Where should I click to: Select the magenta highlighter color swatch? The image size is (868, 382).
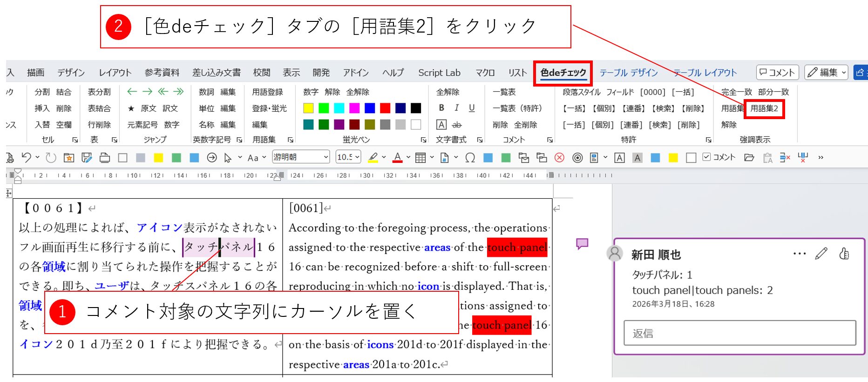354,108
